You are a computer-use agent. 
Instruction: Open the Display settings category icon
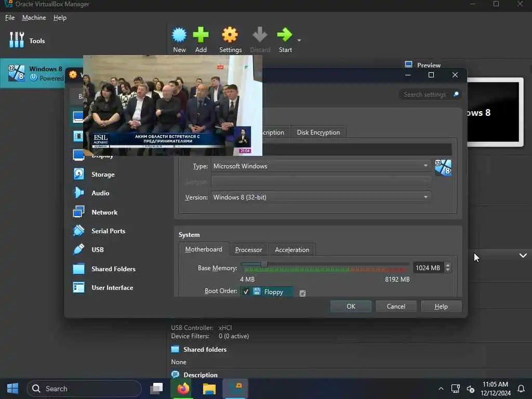(78, 155)
